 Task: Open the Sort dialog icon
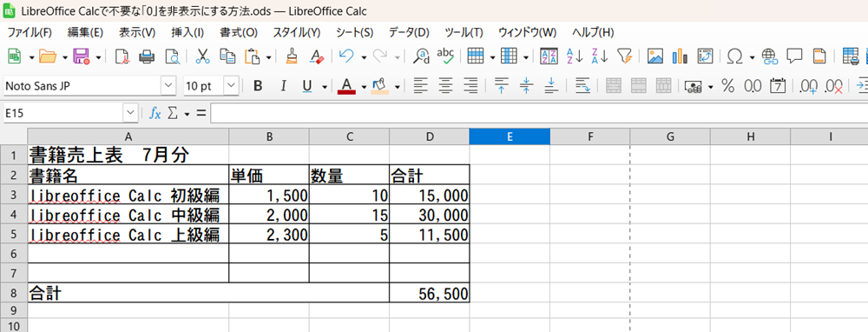(x=549, y=56)
